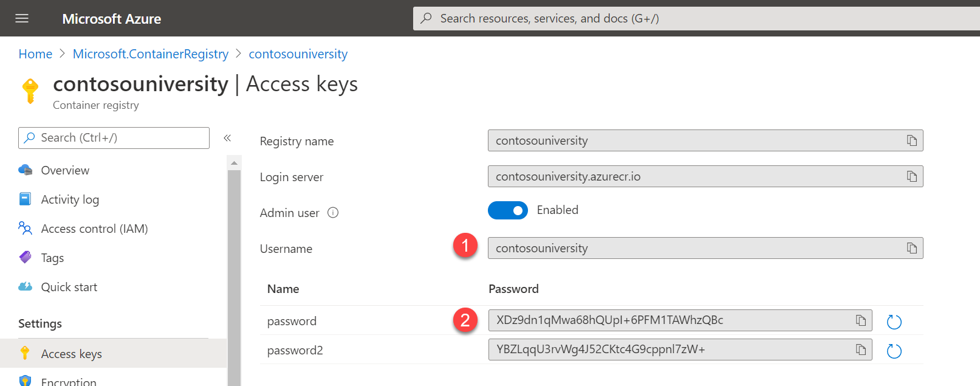Open the hamburger portal menu
The width and height of the screenshot is (980, 386).
[x=22, y=19]
